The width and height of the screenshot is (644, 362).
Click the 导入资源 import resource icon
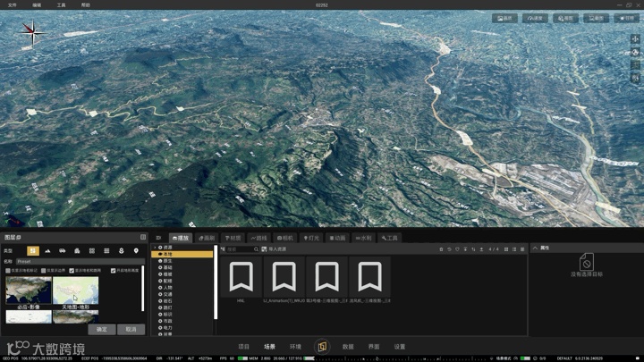point(265,249)
